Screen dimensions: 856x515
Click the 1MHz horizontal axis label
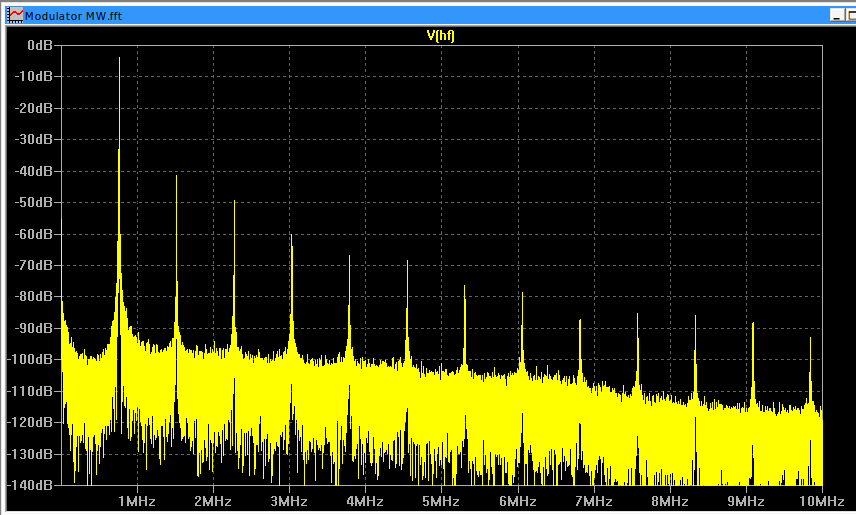click(137, 500)
